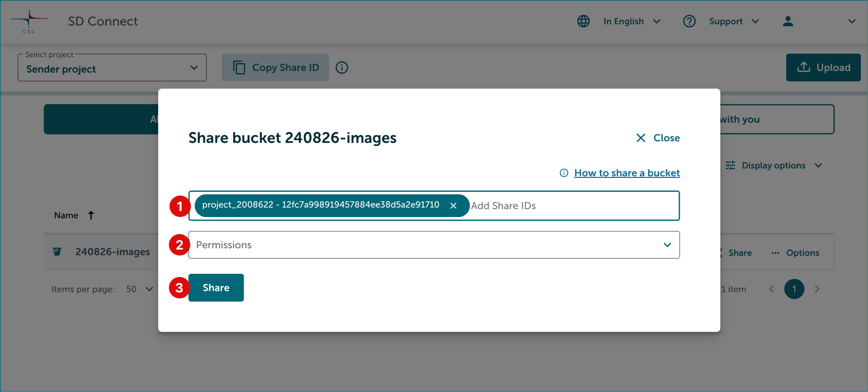Image resolution: width=868 pixels, height=392 pixels.
Task: Open Display options menu
Action: click(773, 166)
